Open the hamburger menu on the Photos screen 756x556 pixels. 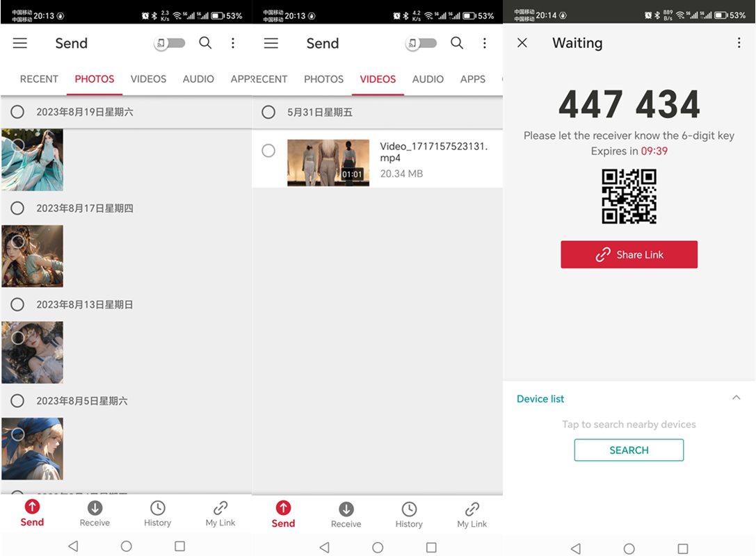20,43
